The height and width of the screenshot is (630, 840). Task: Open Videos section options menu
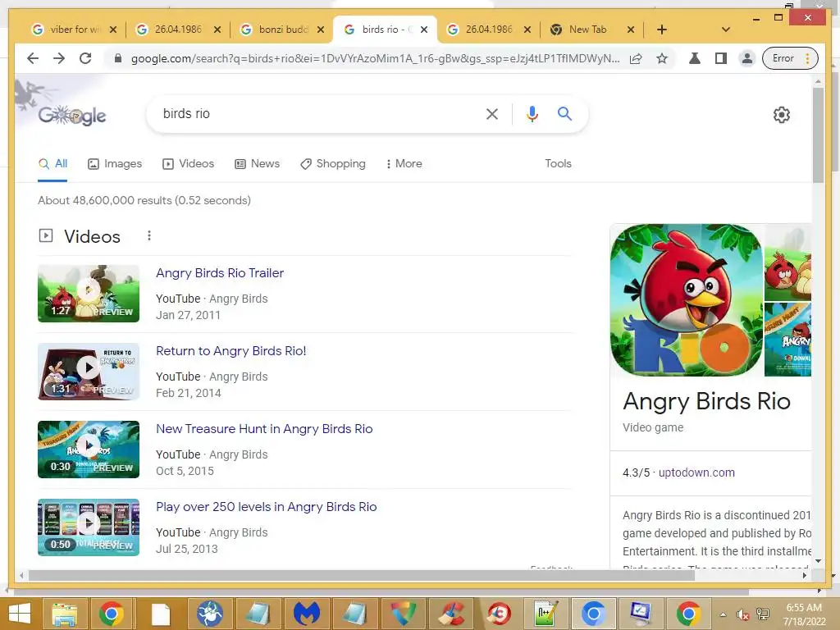tap(149, 235)
